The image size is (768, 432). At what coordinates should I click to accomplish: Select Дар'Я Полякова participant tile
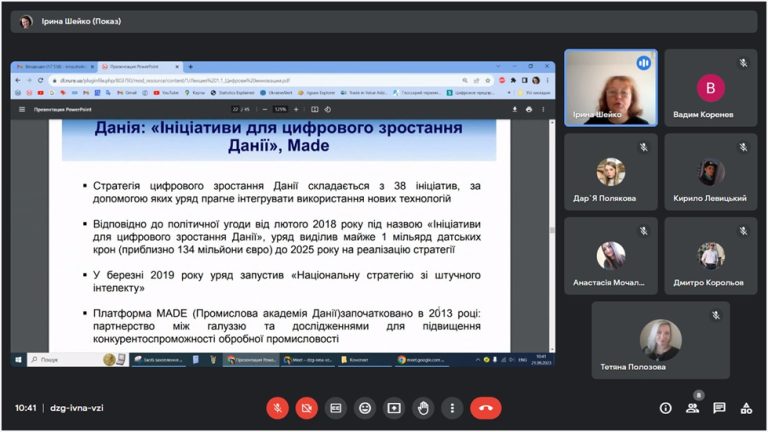(611, 172)
